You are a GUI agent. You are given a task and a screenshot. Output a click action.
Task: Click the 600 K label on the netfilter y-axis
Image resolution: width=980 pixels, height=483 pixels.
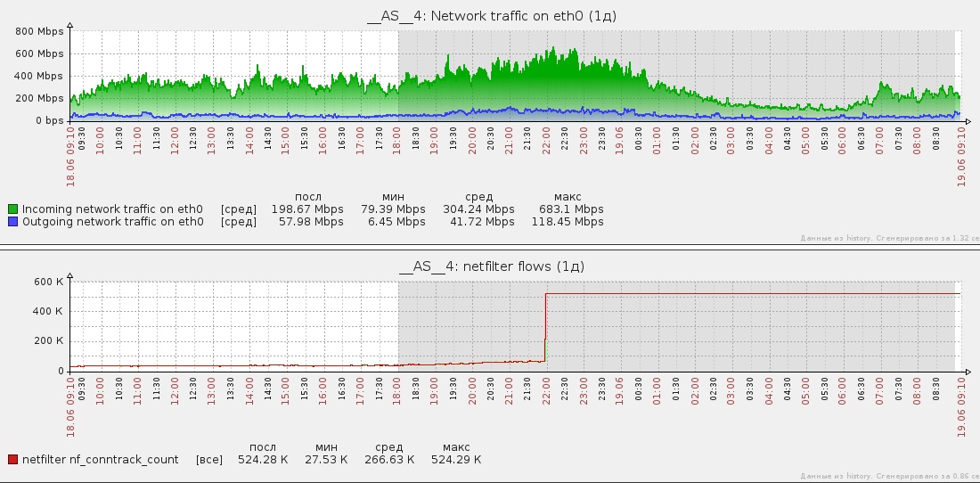click(49, 282)
